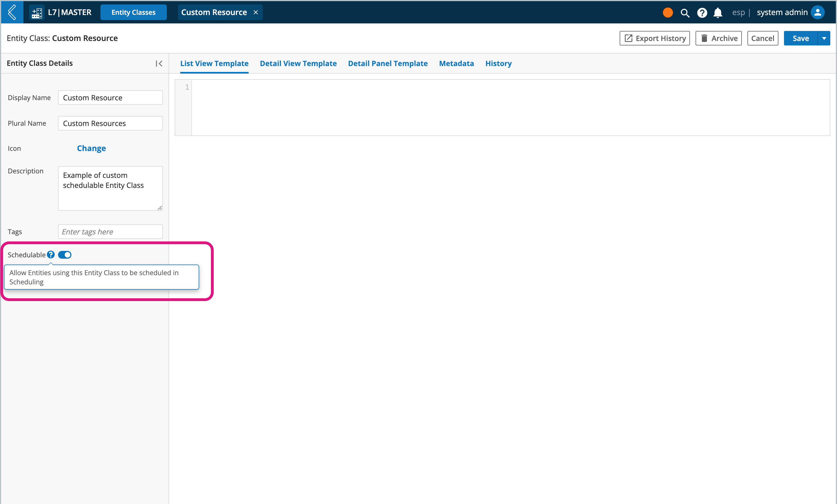Click the 'esp' label in header
Screen dimensions: 837x504
point(739,13)
